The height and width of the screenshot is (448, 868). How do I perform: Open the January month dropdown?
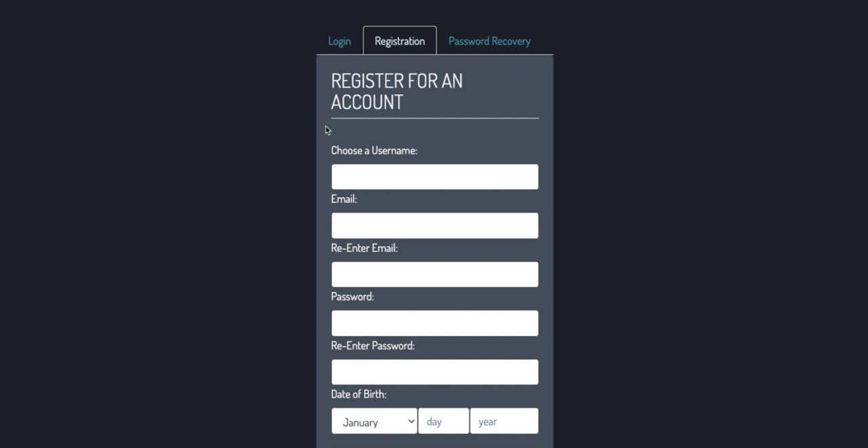click(x=370, y=422)
